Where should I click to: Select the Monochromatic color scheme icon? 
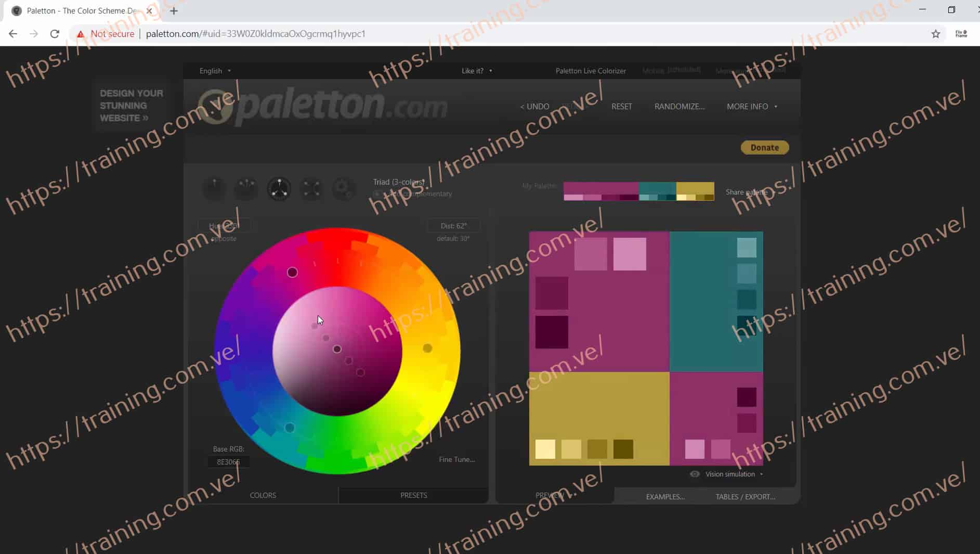pos(214,189)
